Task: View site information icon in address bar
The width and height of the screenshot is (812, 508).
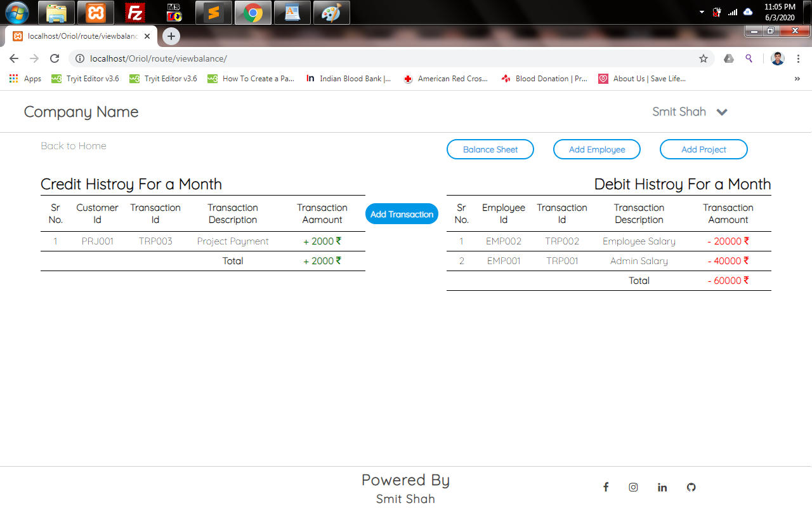Action: pos(80,58)
